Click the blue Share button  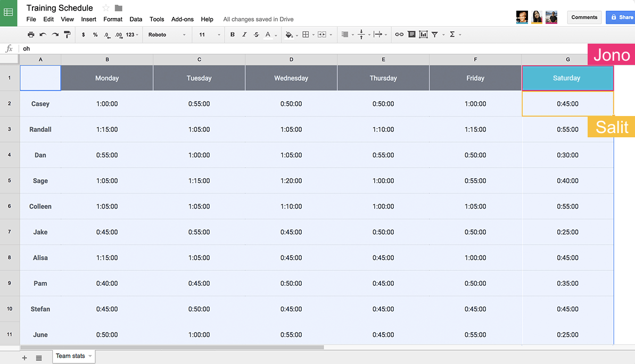click(621, 17)
